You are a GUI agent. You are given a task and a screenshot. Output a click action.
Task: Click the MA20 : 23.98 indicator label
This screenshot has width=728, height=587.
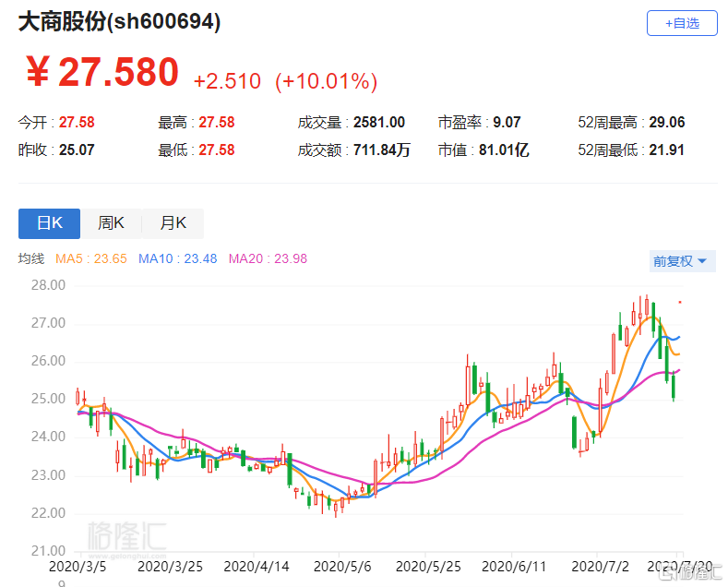tap(268, 258)
